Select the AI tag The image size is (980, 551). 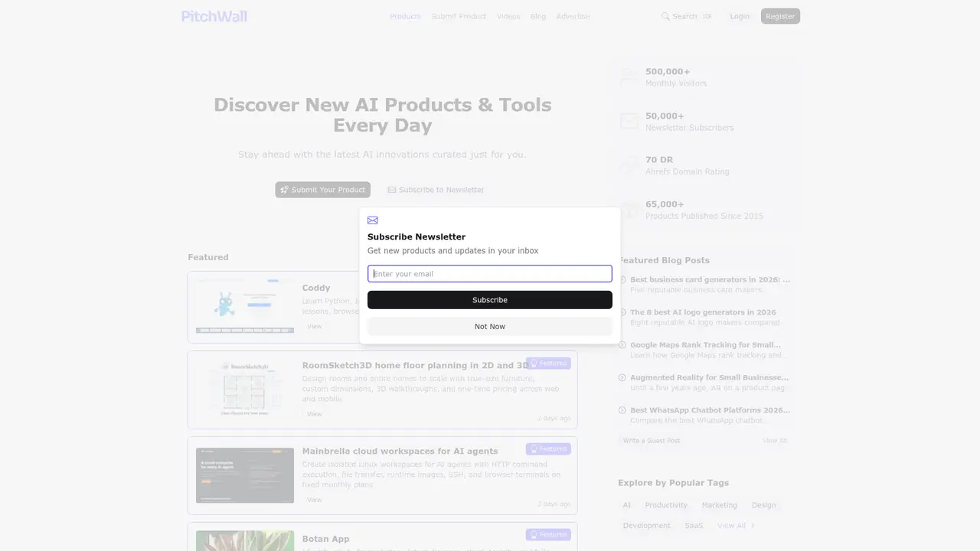pyautogui.click(x=627, y=505)
